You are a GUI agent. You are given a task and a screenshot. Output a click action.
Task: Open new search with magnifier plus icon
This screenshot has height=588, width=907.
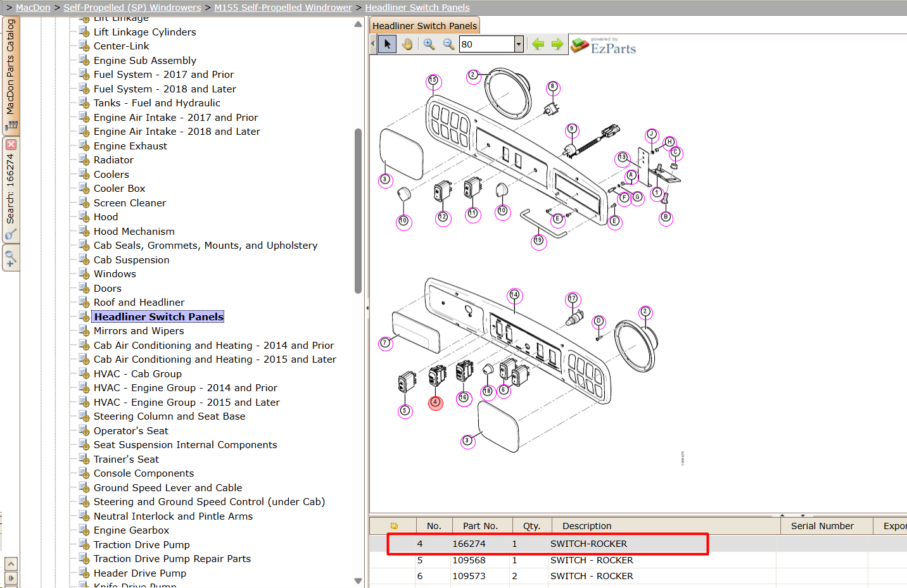click(x=11, y=258)
